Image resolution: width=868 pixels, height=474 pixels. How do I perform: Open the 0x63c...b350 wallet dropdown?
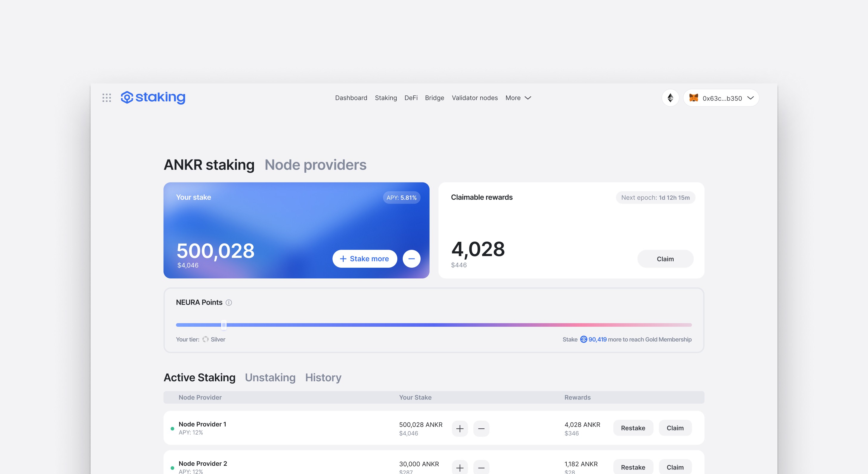pyautogui.click(x=721, y=98)
